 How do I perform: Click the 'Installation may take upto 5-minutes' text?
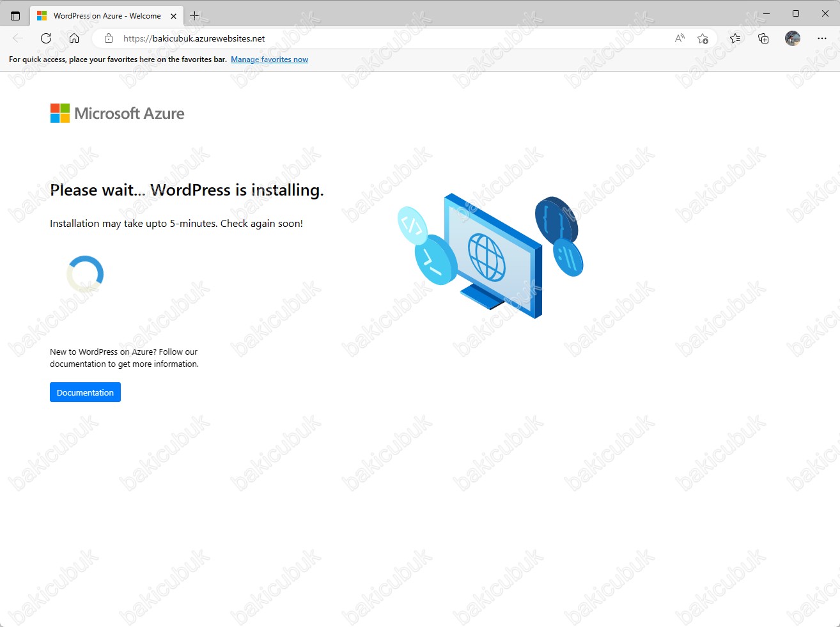coord(176,224)
